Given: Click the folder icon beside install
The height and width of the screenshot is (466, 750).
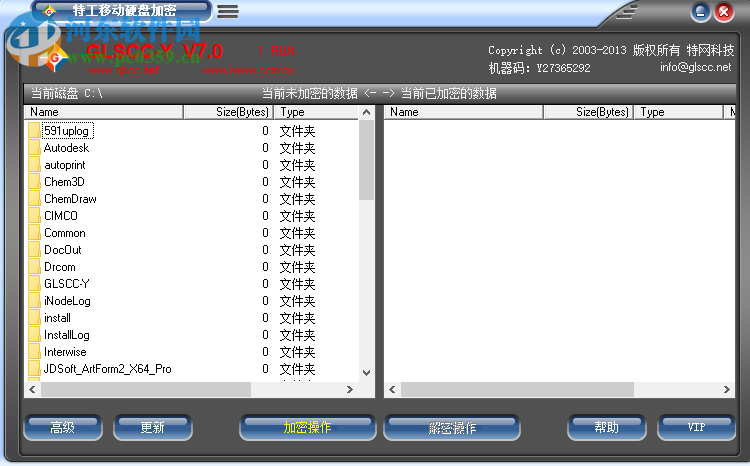Looking at the screenshot, I should tap(34, 317).
